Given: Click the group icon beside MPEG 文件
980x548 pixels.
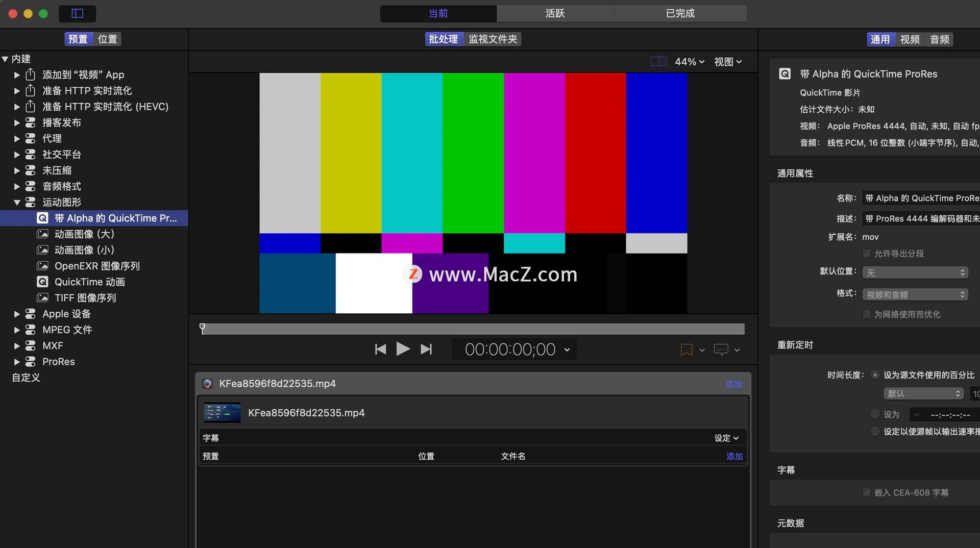Looking at the screenshot, I should click(31, 330).
